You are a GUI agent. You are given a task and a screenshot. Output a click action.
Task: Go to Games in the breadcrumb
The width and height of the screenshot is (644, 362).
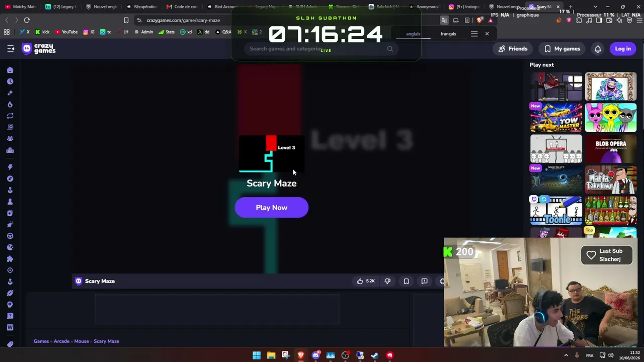pyautogui.click(x=41, y=341)
